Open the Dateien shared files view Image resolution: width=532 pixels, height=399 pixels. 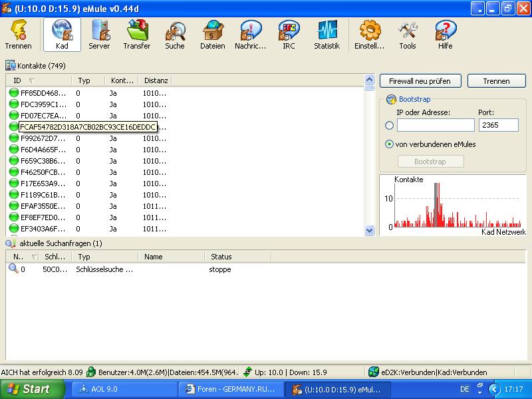[213, 35]
